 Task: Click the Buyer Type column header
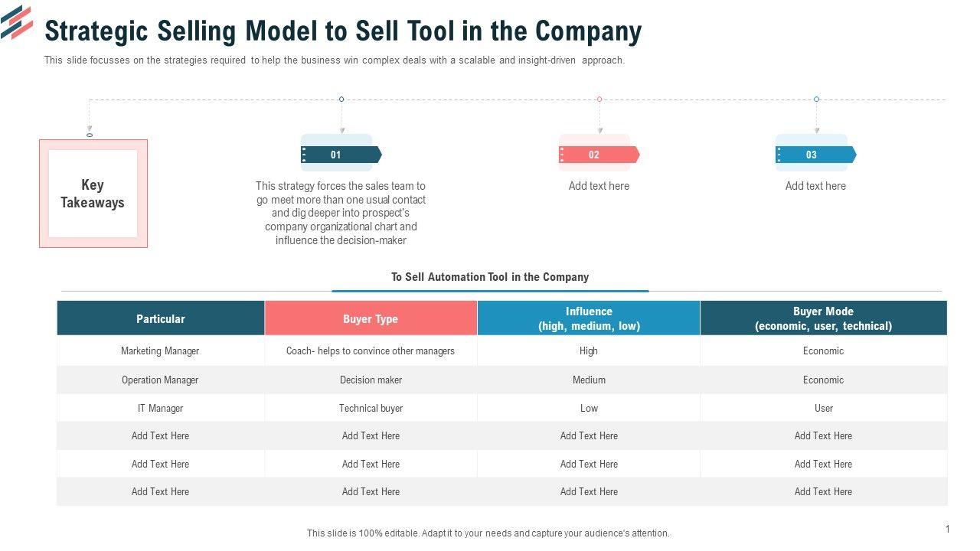[x=371, y=318]
